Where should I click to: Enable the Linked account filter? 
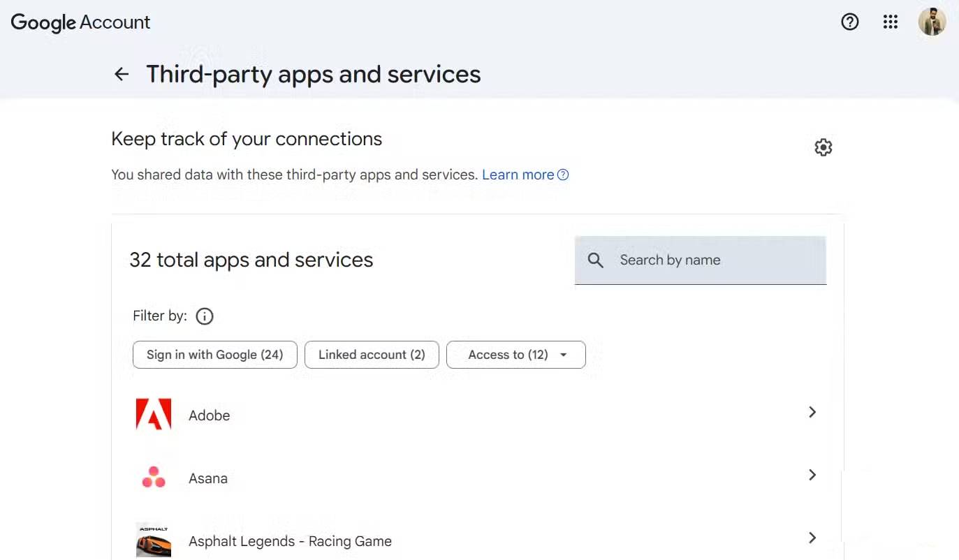pyautogui.click(x=372, y=354)
